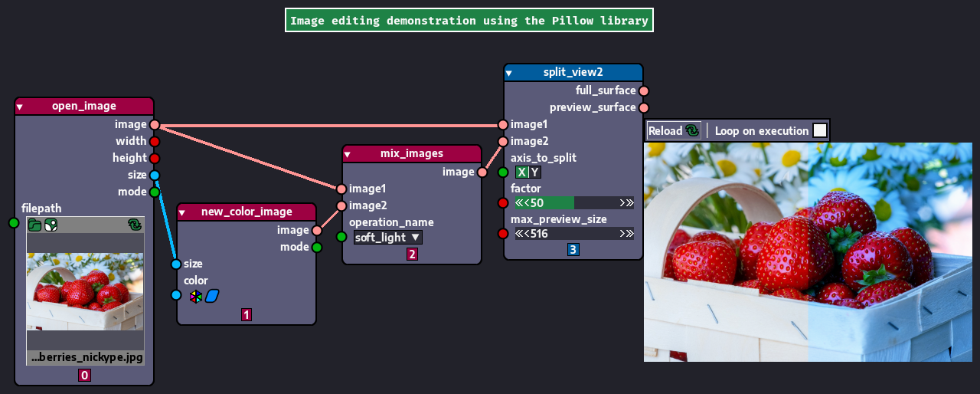Click the large split-view strawberry preview image
980x394 pixels.
click(x=808, y=252)
